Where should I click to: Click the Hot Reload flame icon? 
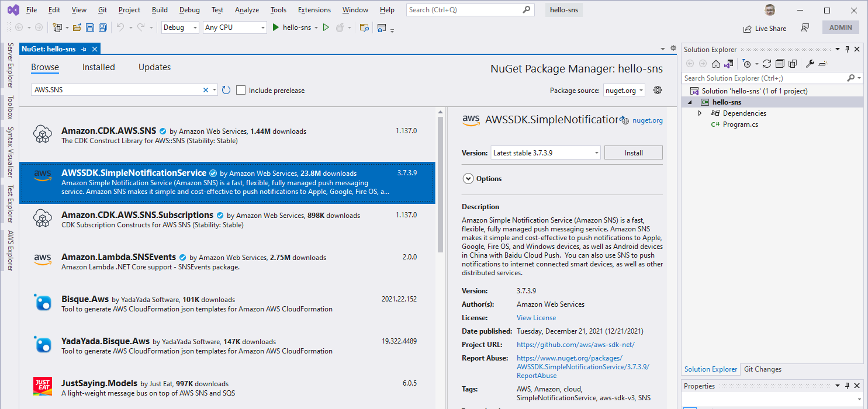tap(340, 27)
